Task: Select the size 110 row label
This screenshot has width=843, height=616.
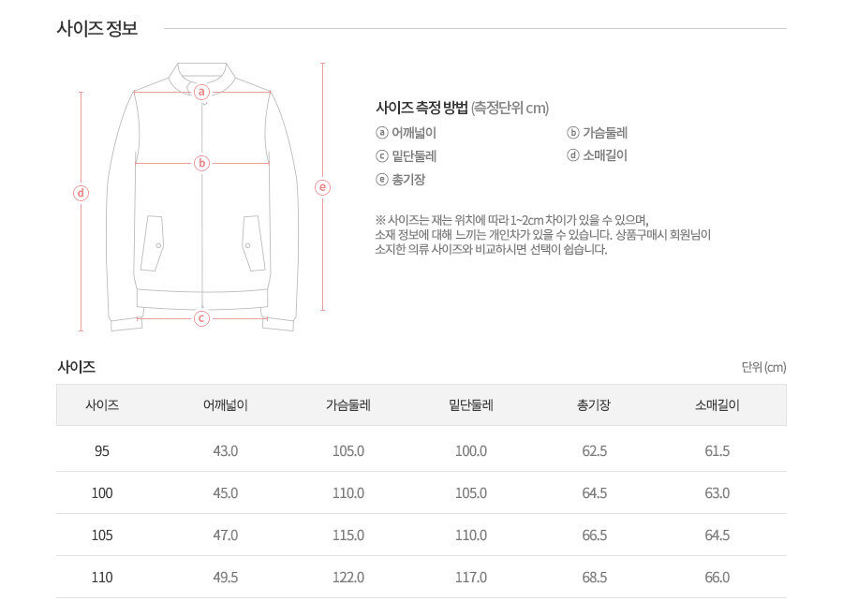Action: [x=102, y=578]
